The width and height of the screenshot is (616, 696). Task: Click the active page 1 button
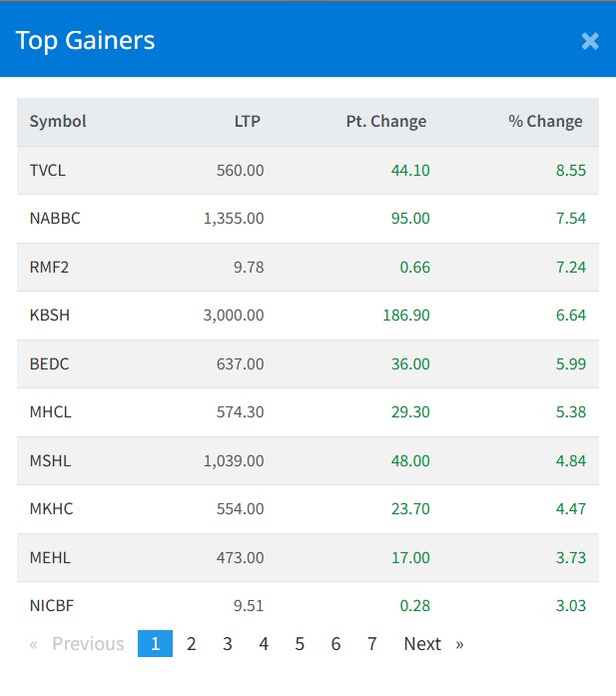click(155, 644)
